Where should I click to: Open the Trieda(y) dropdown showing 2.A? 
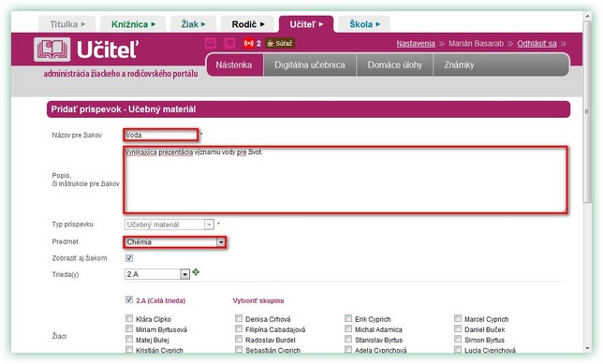pos(157,274)
